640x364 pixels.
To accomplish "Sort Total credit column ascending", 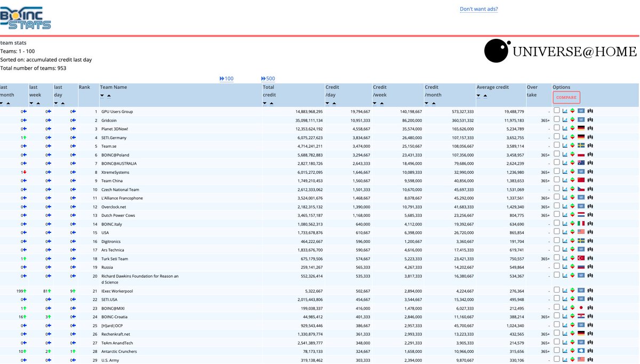I will 272,103.
